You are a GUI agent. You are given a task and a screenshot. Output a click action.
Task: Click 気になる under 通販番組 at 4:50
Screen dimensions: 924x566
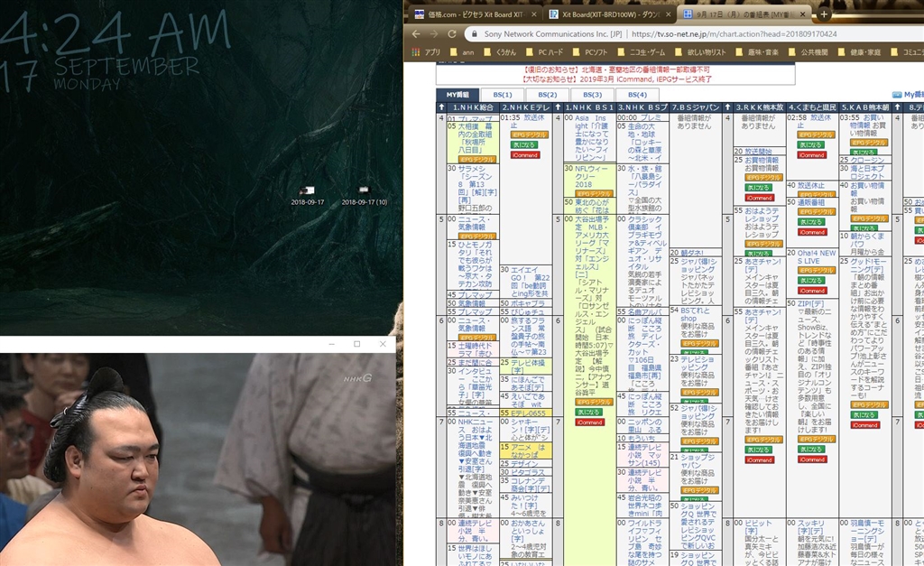(x=811, y=222)
